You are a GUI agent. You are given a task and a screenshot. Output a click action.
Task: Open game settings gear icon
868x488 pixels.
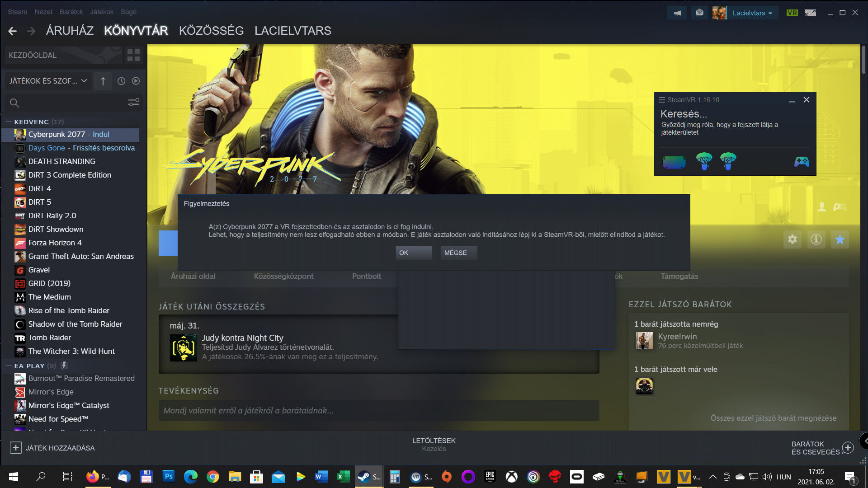793,239
